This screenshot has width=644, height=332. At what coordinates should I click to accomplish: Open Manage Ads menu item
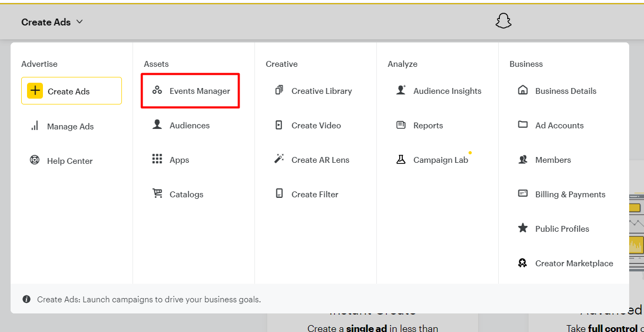(72, 126)
